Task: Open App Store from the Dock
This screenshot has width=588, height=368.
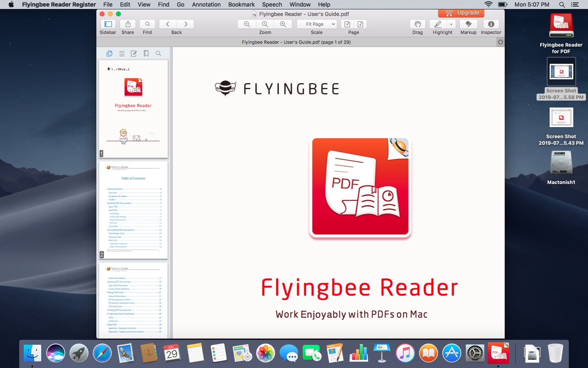Action: [x=452, y=353]
